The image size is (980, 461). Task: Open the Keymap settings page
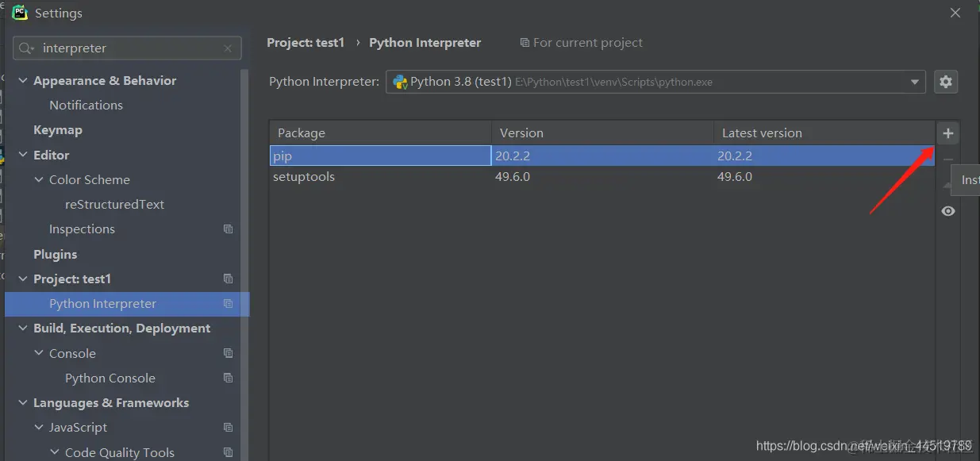tap(57, 130)
